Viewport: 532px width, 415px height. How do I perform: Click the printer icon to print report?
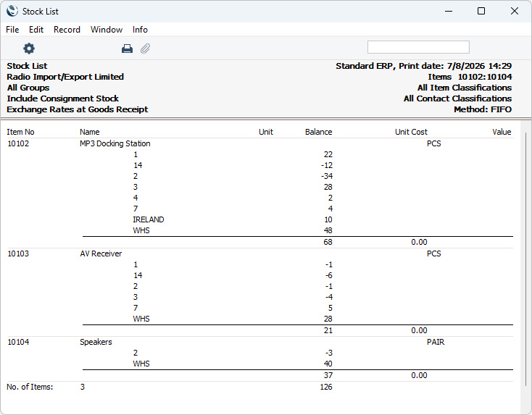[x=127, y=49]
